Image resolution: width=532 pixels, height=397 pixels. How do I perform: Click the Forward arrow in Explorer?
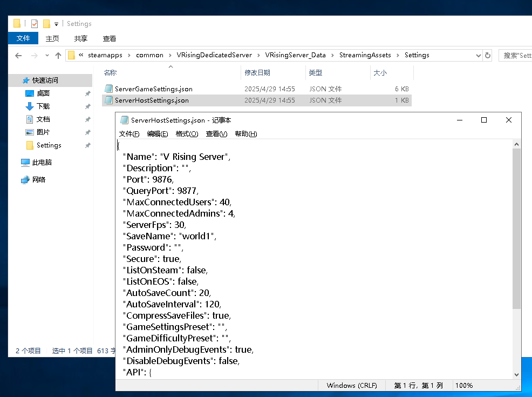35,55
